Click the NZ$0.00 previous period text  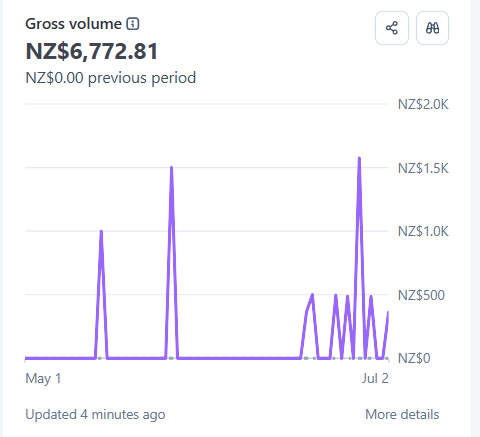[111, 78]
